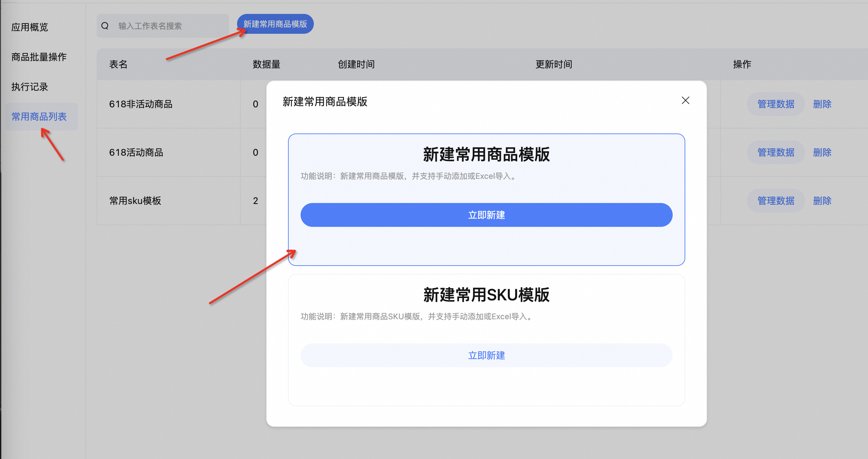Open 管理数据 for the 常用sku模板 row
The height and width of the screenshot is (459, 868).
coord(775,201)
